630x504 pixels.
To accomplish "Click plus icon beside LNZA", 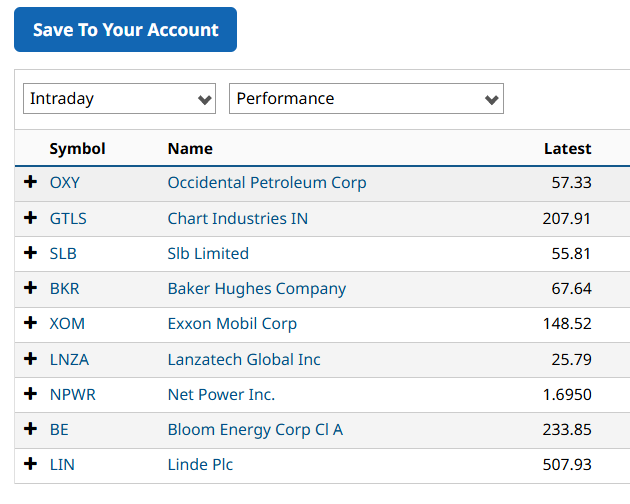I will [x=30, y=359].
